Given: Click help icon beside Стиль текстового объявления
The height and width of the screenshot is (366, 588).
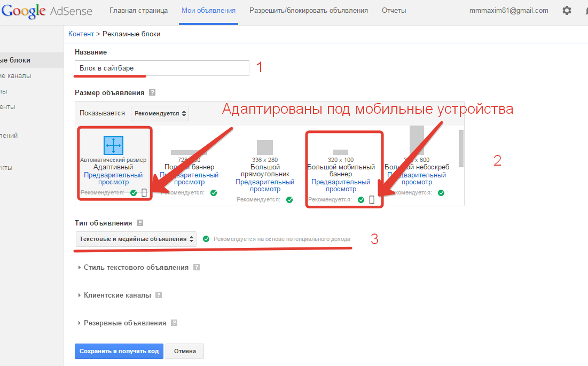Looking at the screenshot, I should 197,267.
